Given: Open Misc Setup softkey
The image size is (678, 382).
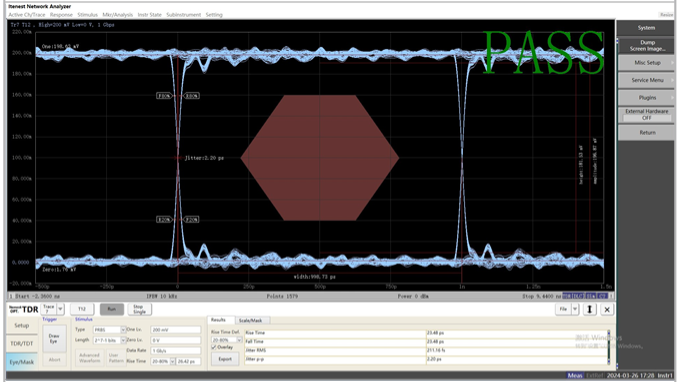Looking at the screenshot, I should (x=646, y=63).
